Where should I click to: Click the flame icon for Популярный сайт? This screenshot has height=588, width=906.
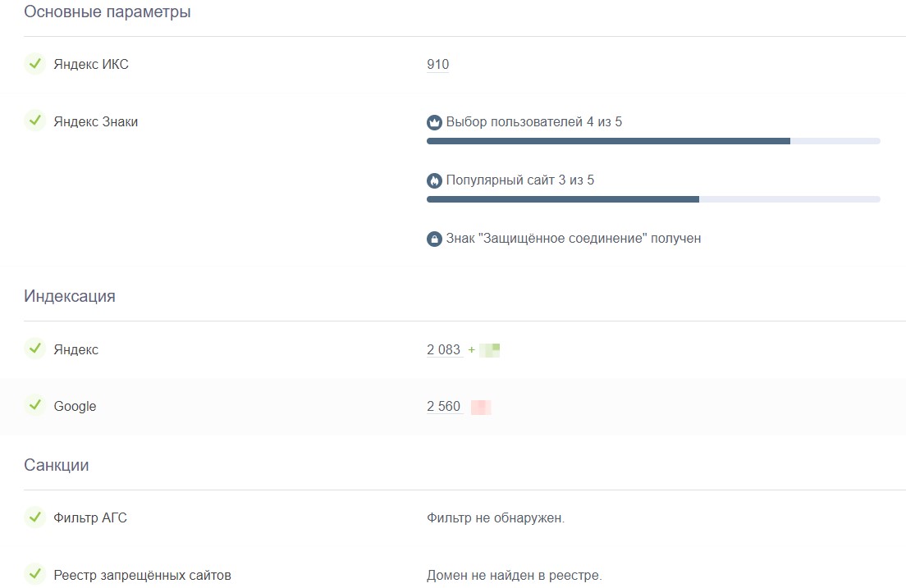434,180
